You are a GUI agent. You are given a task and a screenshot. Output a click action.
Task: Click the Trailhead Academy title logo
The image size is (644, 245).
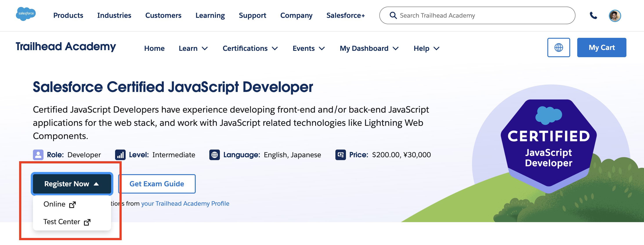pyautogui.click(x=66, y=47)
